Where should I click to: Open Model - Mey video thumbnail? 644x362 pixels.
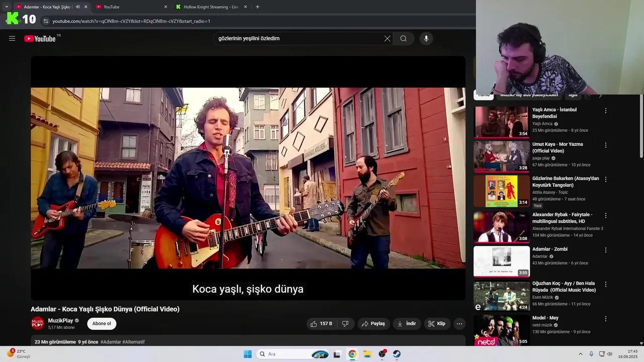502,330
